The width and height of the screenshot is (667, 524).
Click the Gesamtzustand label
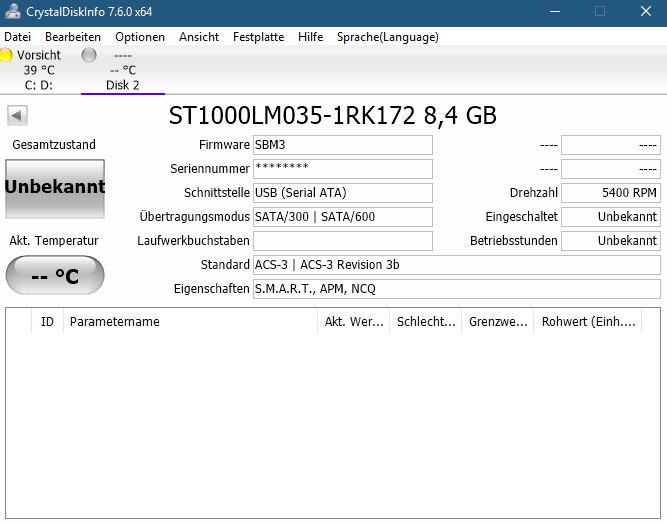(x=54, y=145)
